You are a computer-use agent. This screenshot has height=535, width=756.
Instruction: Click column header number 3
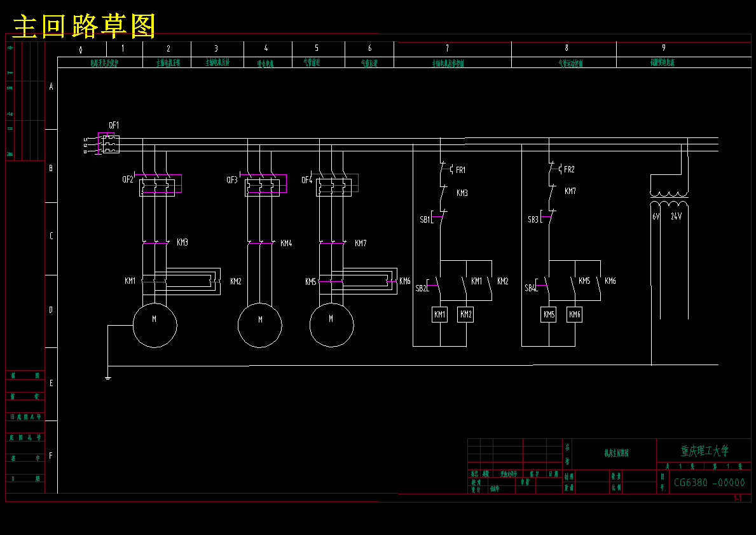tap(216, 48)
